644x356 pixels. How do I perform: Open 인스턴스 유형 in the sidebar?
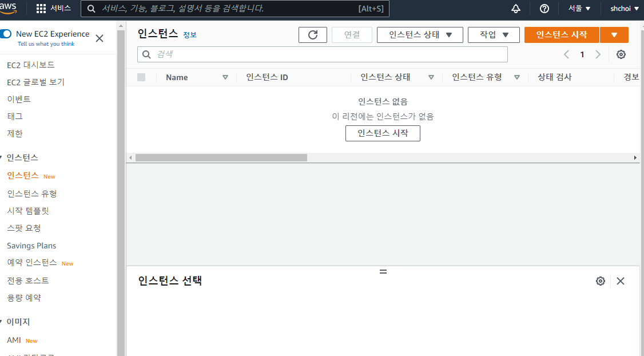[32, 193]
